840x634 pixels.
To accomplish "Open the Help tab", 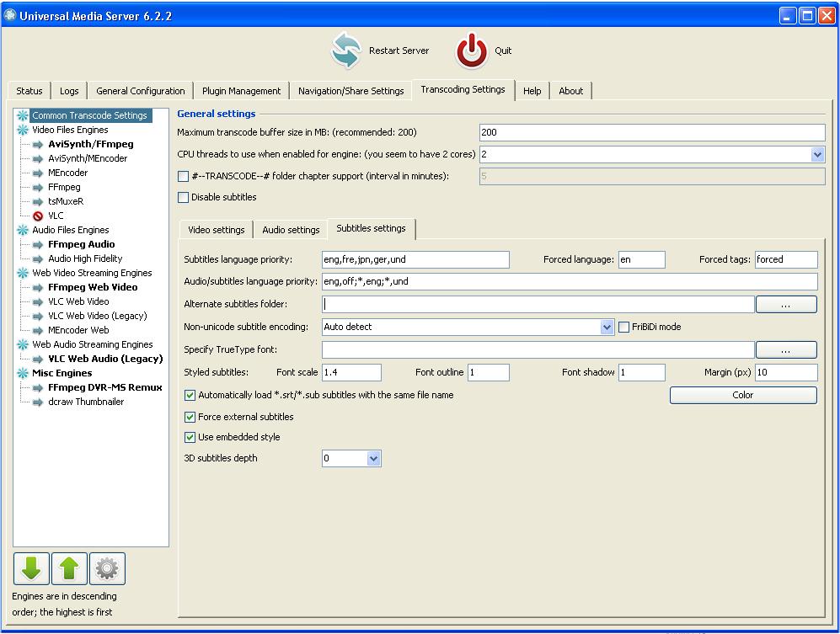I will click(x=532, y=91).
